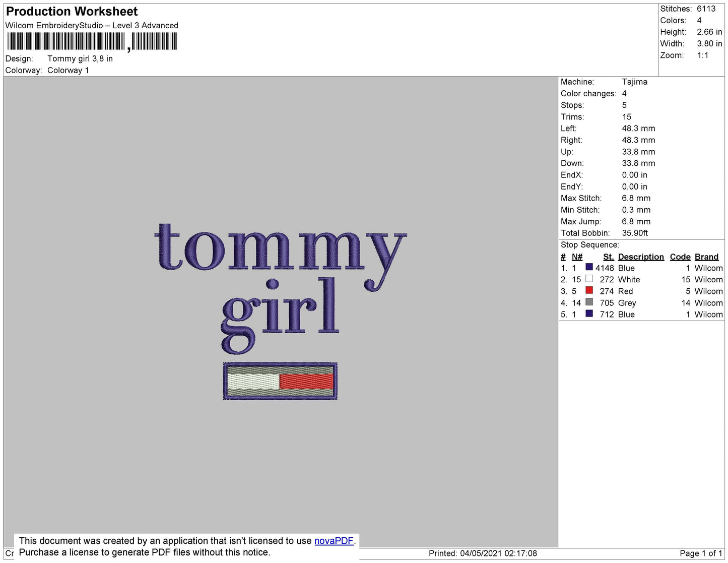The image size is (728, 563).
Task: Click the Trims value '15'
Action: tap(627, 116)
